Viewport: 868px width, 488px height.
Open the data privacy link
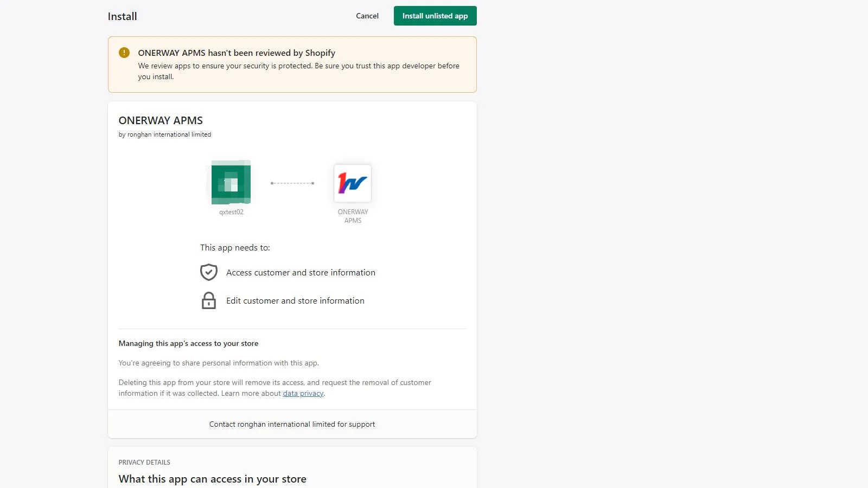coord(303,393)
